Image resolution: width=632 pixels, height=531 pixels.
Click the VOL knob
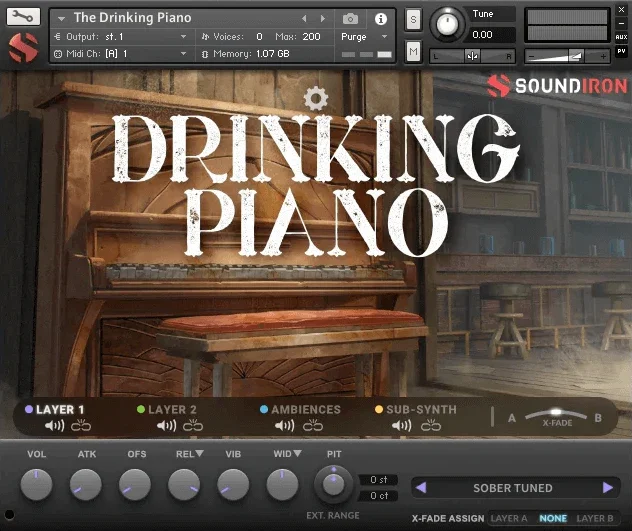[x=36, y=485]
